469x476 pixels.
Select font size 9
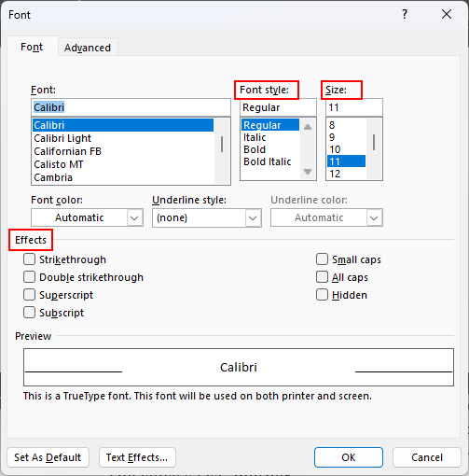(x=346, y=137)
